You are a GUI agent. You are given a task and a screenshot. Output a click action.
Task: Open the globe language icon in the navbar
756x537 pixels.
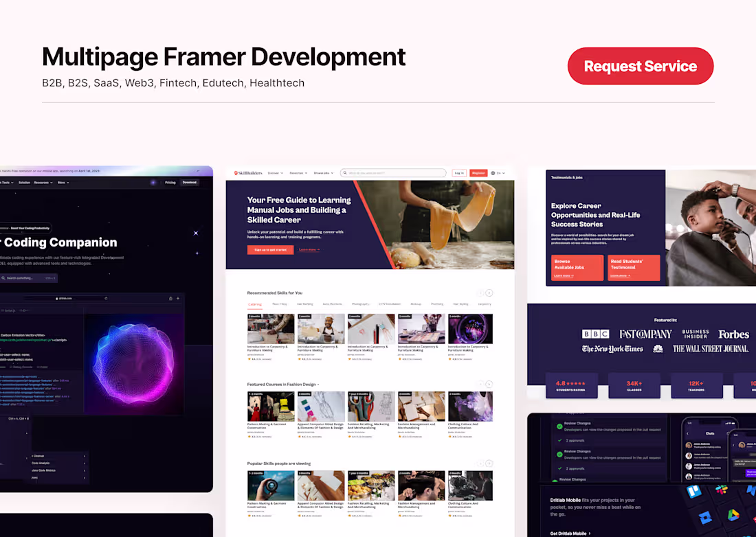coord(492,173)
